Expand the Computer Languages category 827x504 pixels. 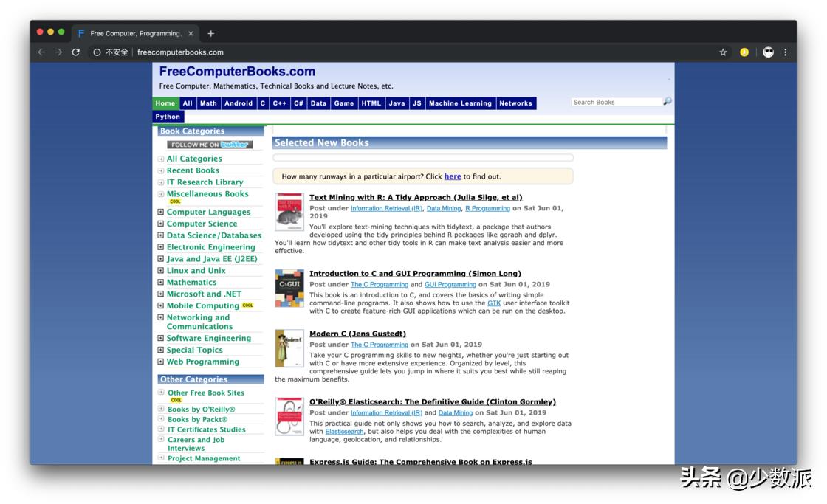click(x=161, y=212)
